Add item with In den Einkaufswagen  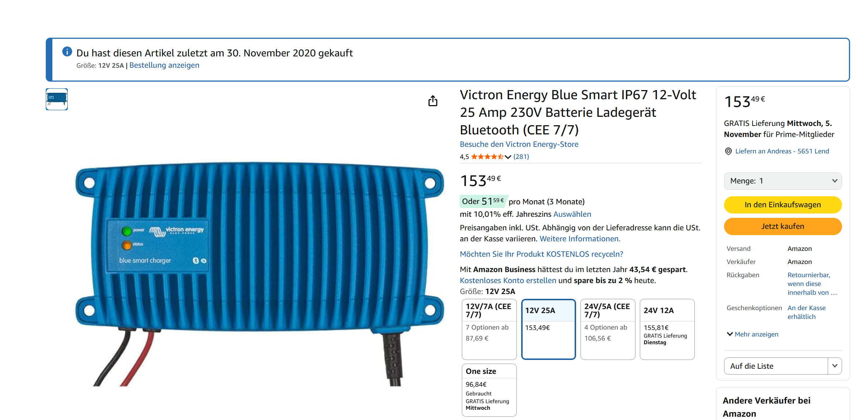pos(783,205)
